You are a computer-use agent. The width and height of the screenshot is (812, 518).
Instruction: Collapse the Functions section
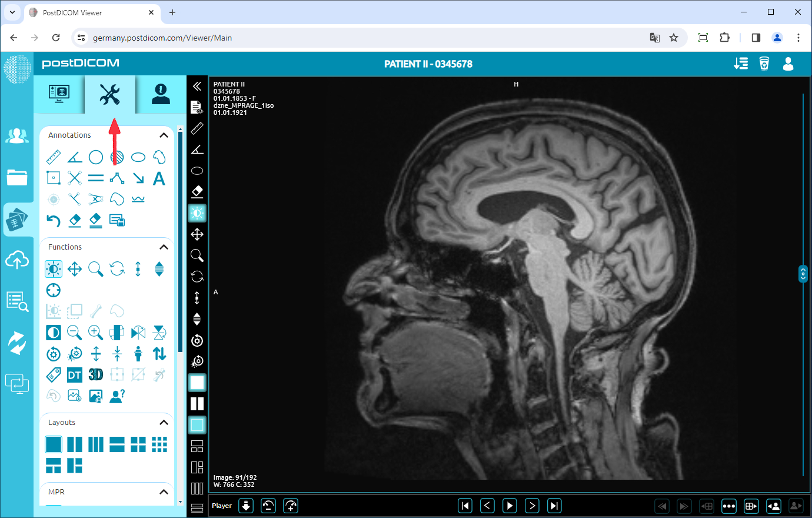(x=164, y=247)
